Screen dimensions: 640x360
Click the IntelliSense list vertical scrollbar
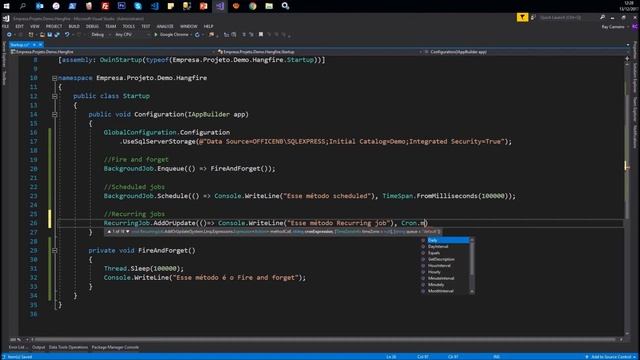pyautogui.click(x=472, y=266)
